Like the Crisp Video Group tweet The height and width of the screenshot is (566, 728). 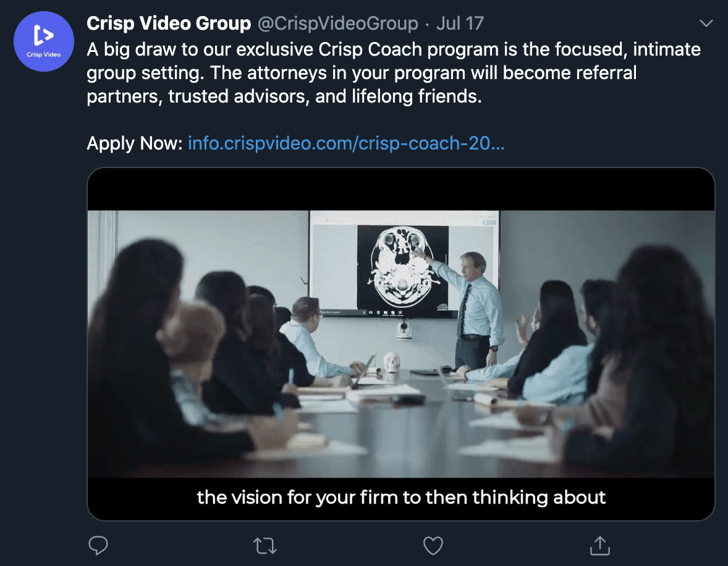click(433, 545)
